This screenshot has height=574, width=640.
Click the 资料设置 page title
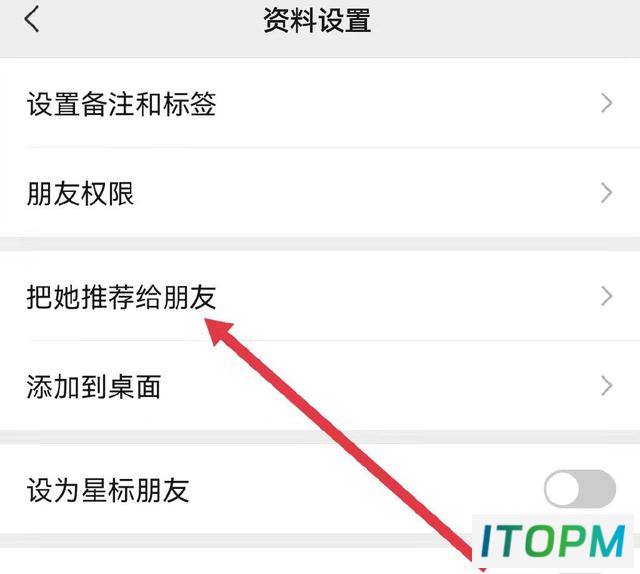317,20
